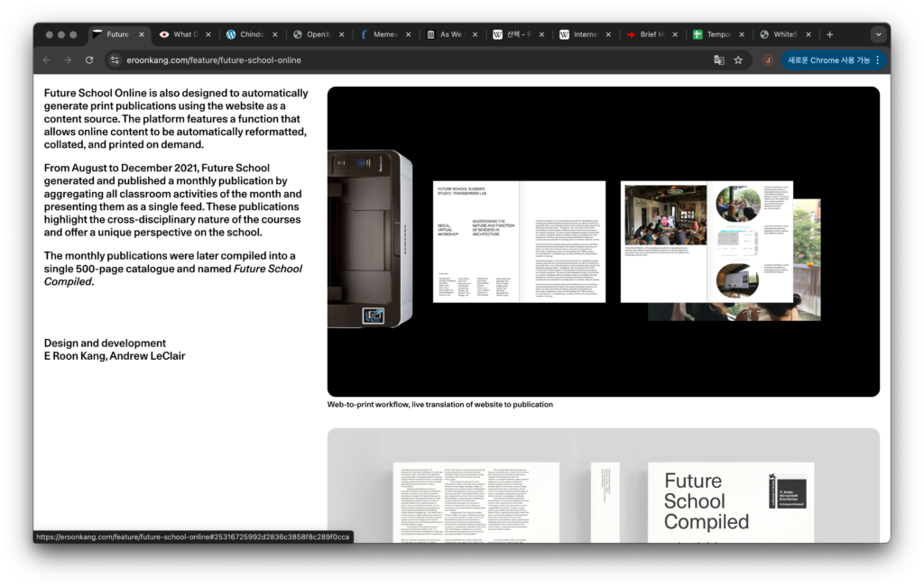
Task: Click the translate page icon
Action: point(719,60)
